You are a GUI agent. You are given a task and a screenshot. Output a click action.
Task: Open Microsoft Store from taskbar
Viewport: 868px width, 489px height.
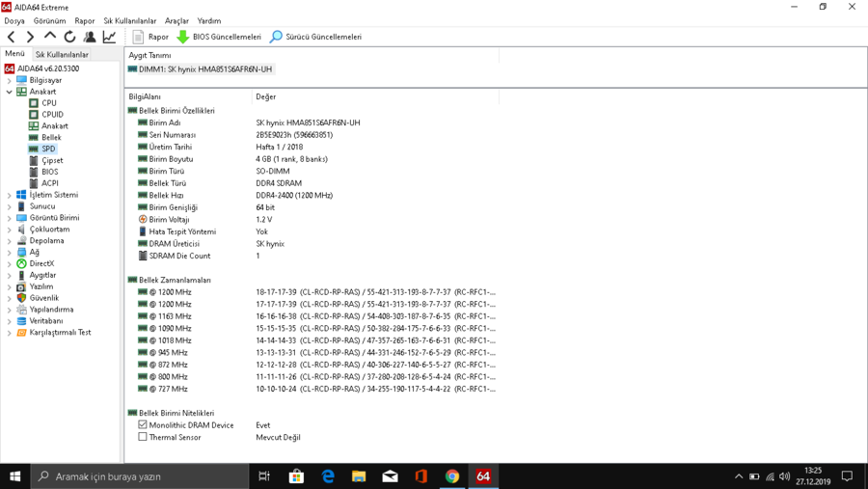(296, 476)
